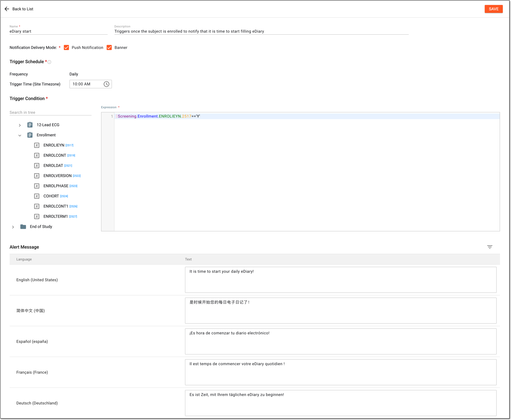Uncheck the Push Notification checkbox

(66, 48)
